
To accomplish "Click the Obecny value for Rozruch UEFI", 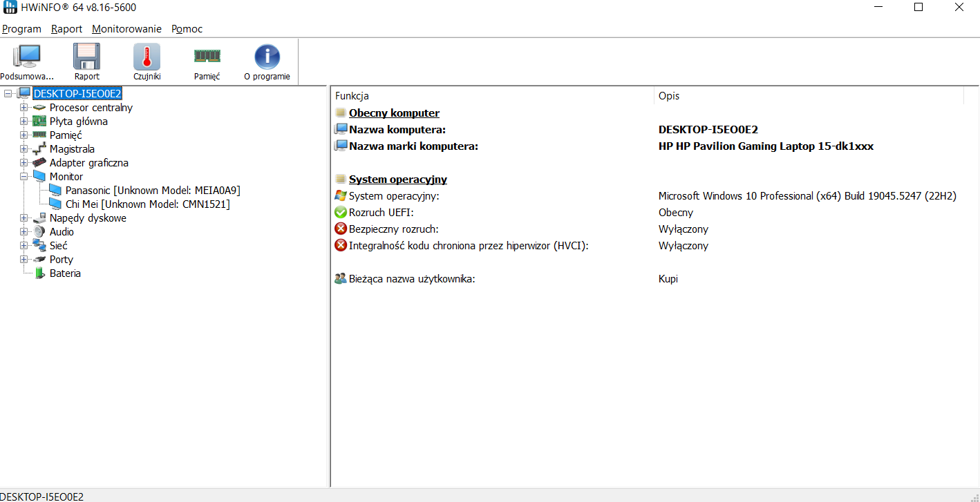I will click(x=676, y=213).
